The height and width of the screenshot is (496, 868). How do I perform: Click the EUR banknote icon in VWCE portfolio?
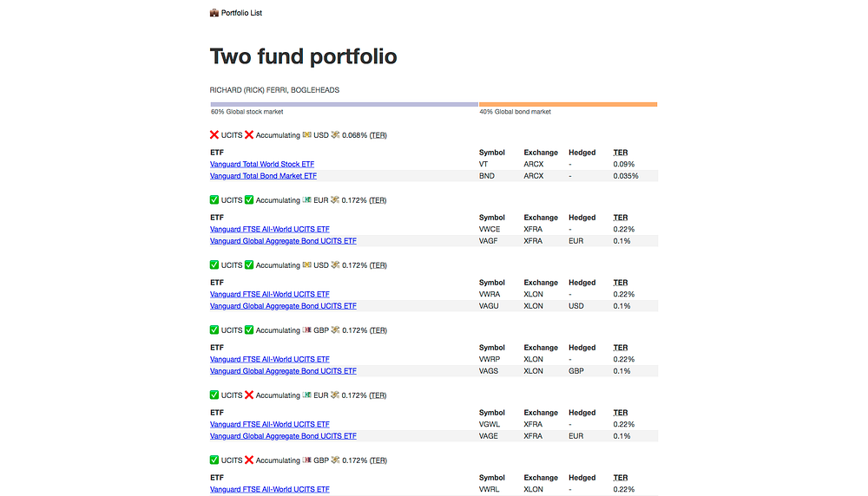[x=306, y=200]
